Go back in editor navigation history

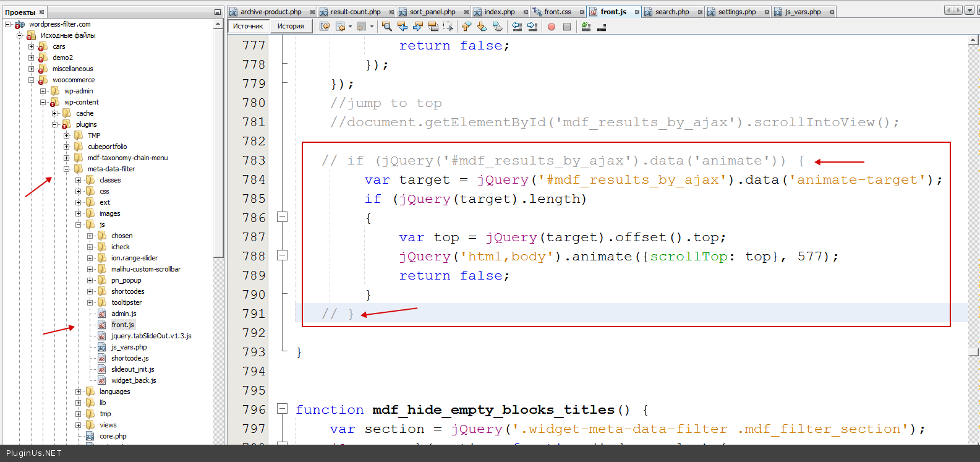click(x=340, y=26)
